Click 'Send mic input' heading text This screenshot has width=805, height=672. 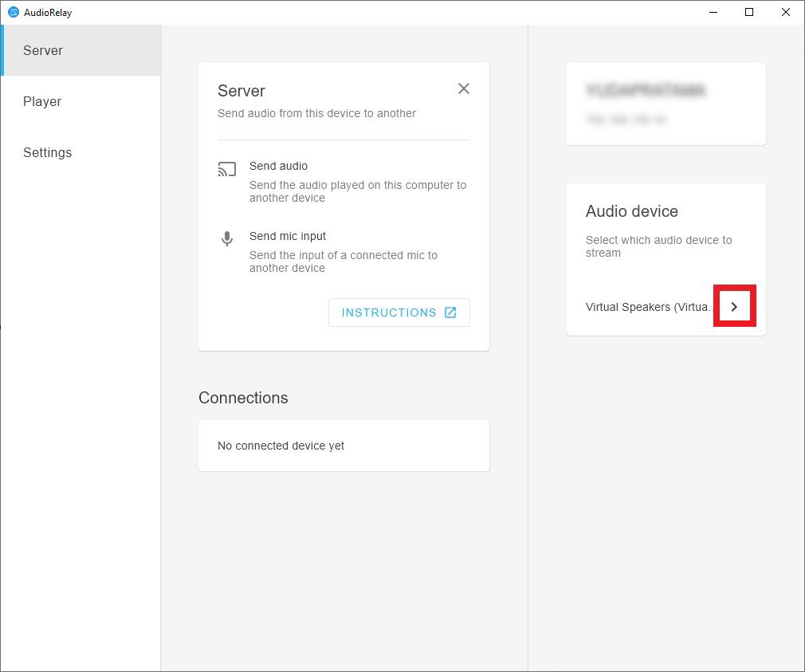(288, 236)
